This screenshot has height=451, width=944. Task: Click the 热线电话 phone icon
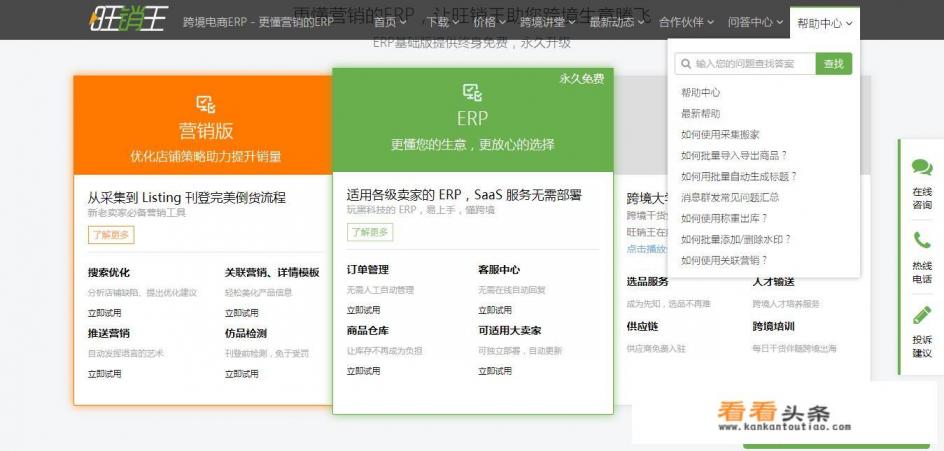tap(921, 241)
